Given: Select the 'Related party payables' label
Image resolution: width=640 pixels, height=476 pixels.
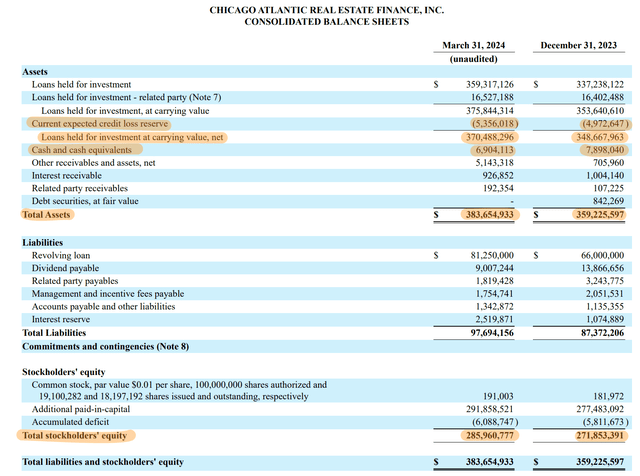Looking at the screenshot, I should coord(75,281).
